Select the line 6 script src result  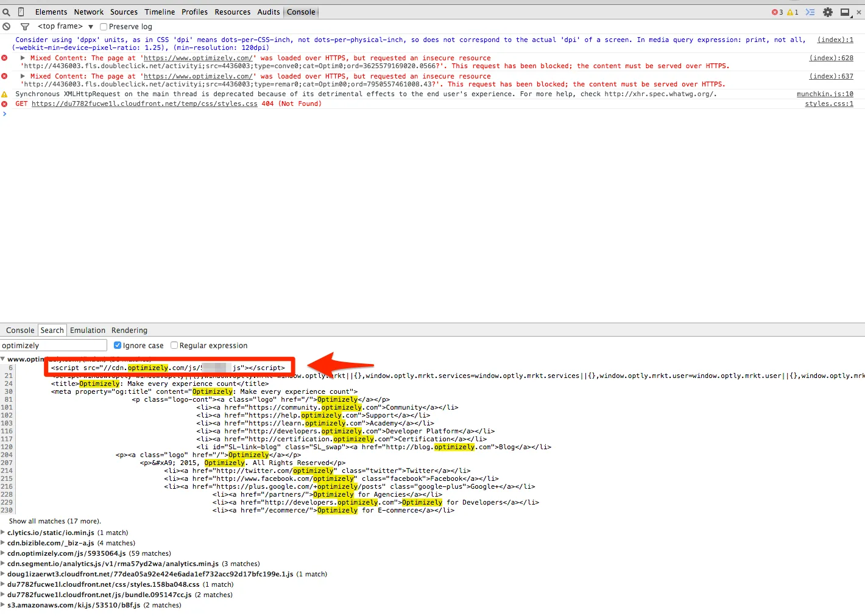pyautogui.click(x=168, y=368)
